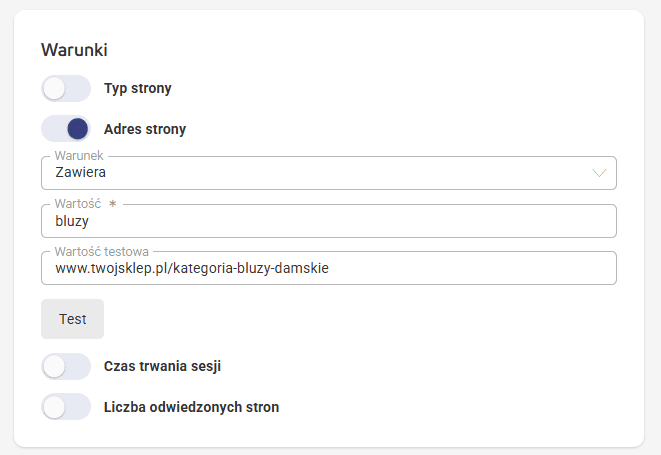Viewport: 661px width, 455px height.
Task: Click into the Wartość testowa URL field
Action: 329,268
